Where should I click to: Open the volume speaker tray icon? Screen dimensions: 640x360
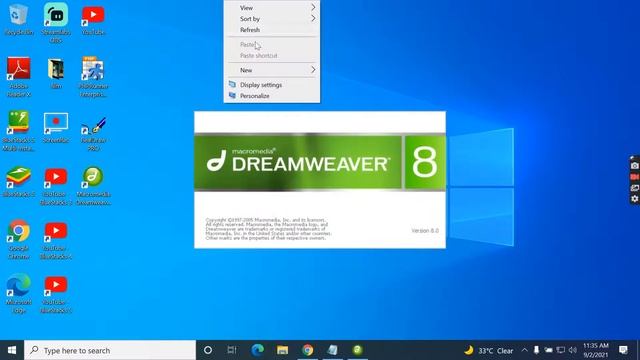click(x=573, y=350)
